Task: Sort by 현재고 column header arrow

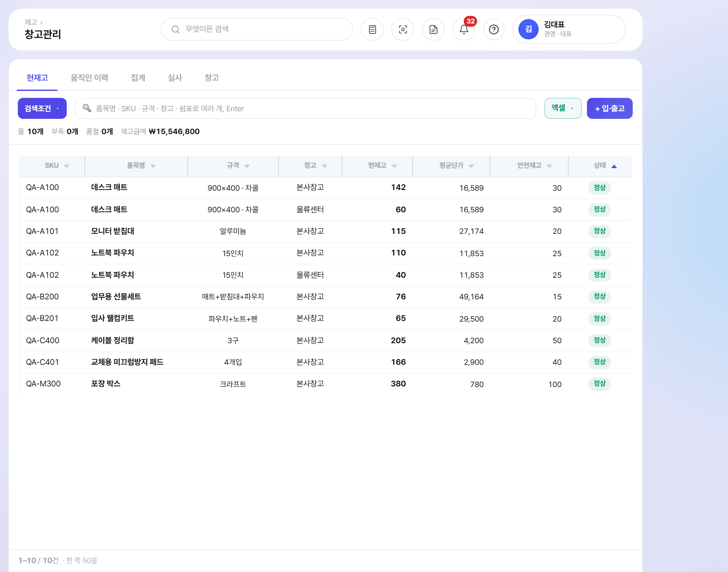Action: [x=394, y=166]
